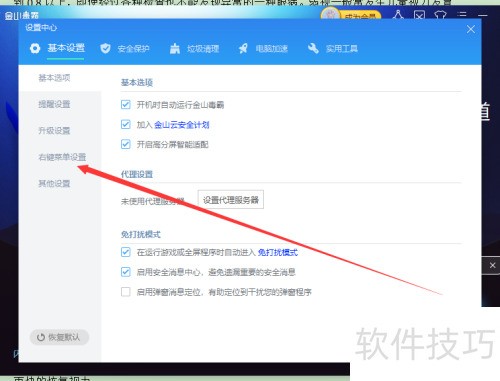Click the skin shirt icon in main window
Viewport: 500px width, 381px height.
[x=440, y=15]
